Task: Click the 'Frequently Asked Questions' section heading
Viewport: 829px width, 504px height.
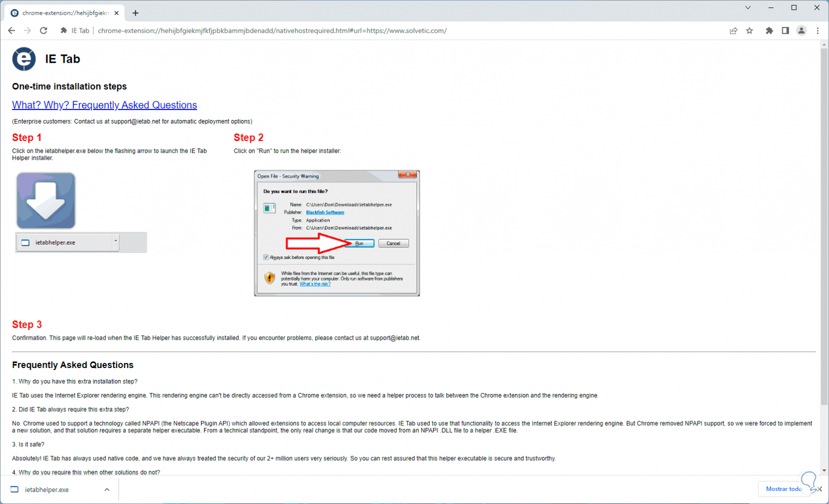Action: 73,365
